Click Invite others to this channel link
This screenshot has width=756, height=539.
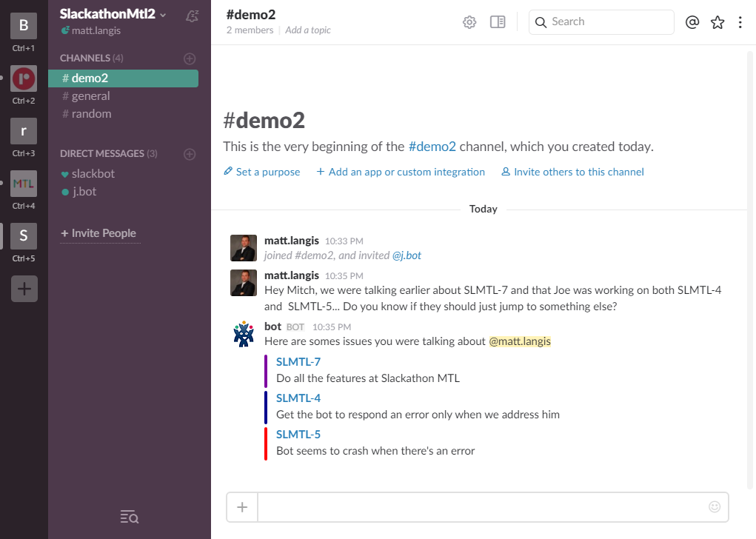tap(578, 172)
